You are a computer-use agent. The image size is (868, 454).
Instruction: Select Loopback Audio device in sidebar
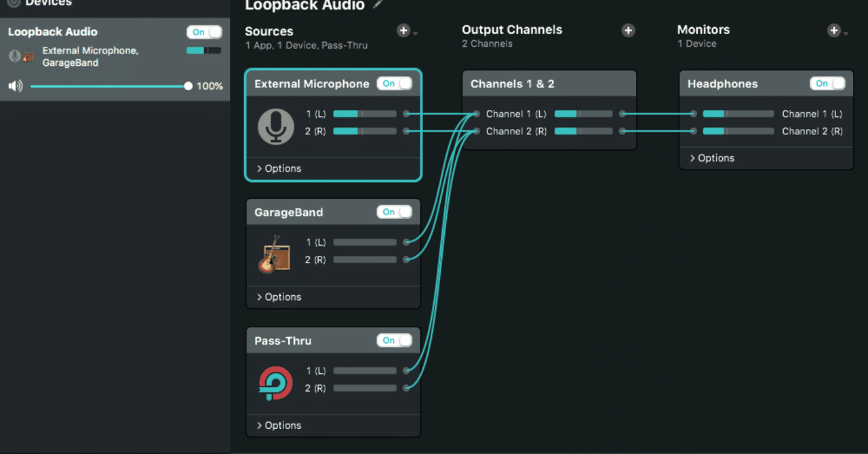pyautogui.click(x=115, y=59)
